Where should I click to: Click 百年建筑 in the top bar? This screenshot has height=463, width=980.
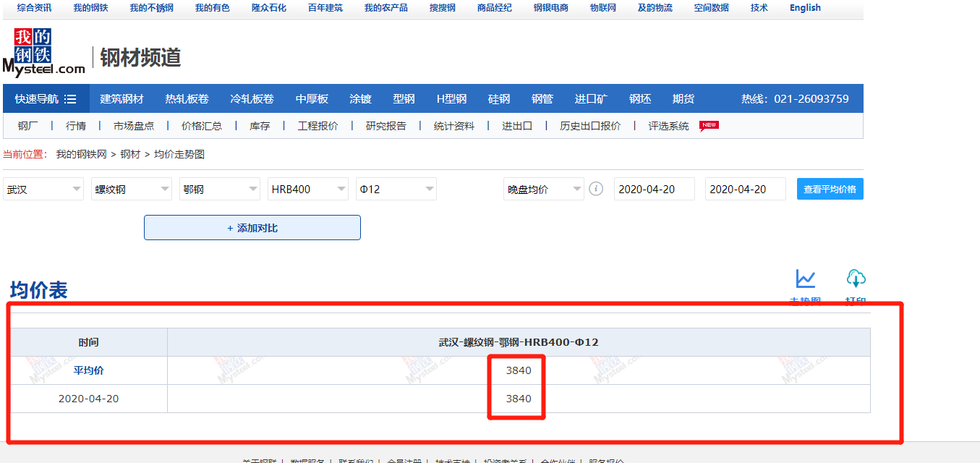325,8
